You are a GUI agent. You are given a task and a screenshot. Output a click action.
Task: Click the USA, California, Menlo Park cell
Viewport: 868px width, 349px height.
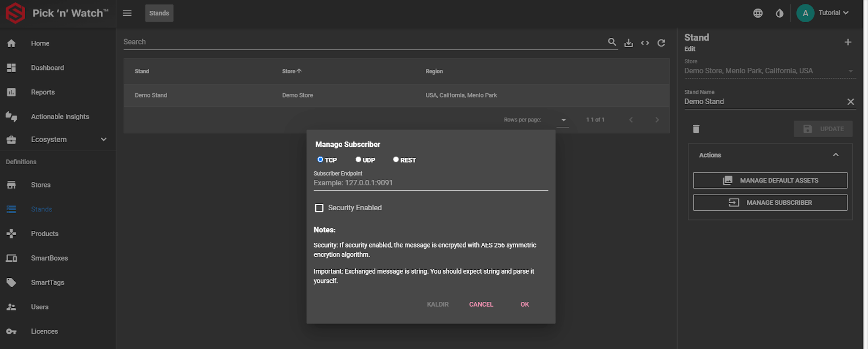[461, 95]
